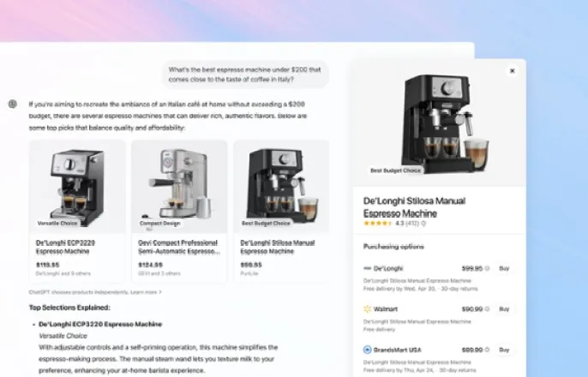Image resolution: width=588 pixels, height=377 pixels.
Task: Open De'Longhi ECP3220 Espresso Machine card
Action: pyautogui.click(x=77, y=212)
